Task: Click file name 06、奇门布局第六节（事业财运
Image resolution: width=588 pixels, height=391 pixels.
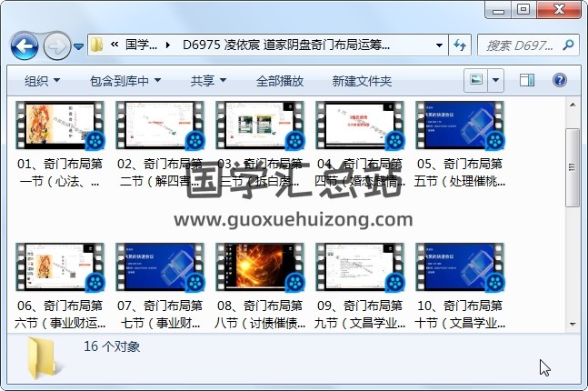Action: (60, 315)
